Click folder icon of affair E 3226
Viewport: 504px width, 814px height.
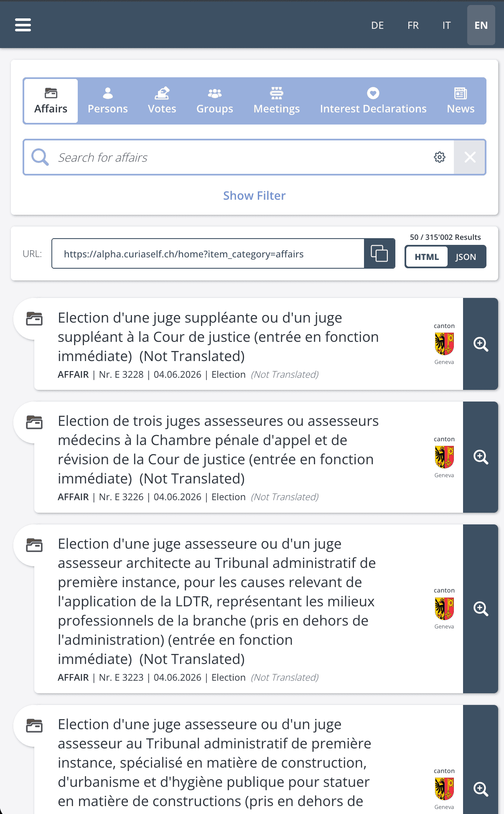(34, 422)
